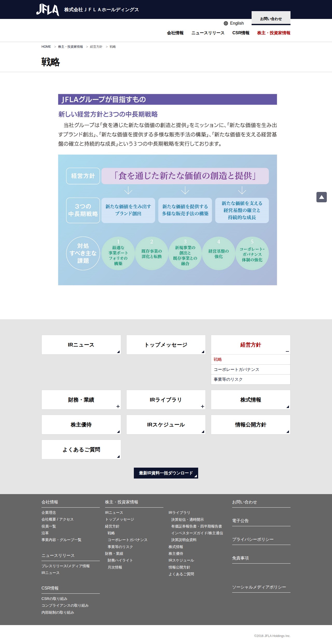332x644 pixels.
Task: Collapse the 経営方針 section
Action: 251,345
